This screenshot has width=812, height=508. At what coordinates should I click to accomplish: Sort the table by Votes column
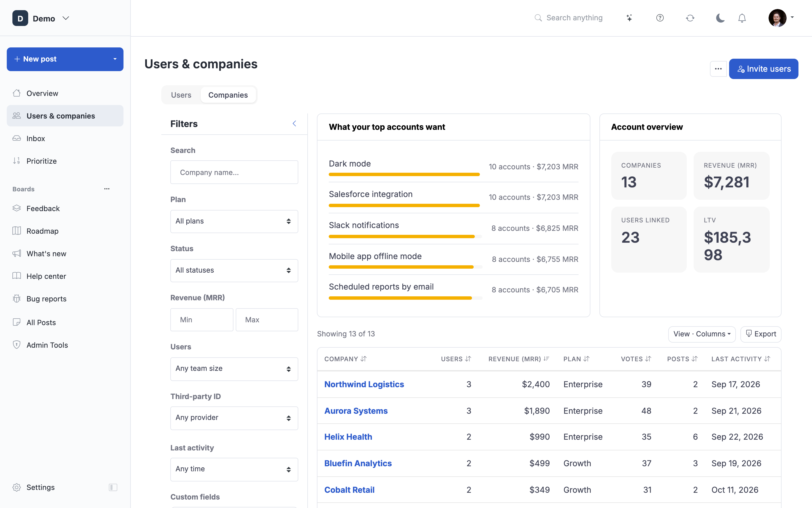636,359
